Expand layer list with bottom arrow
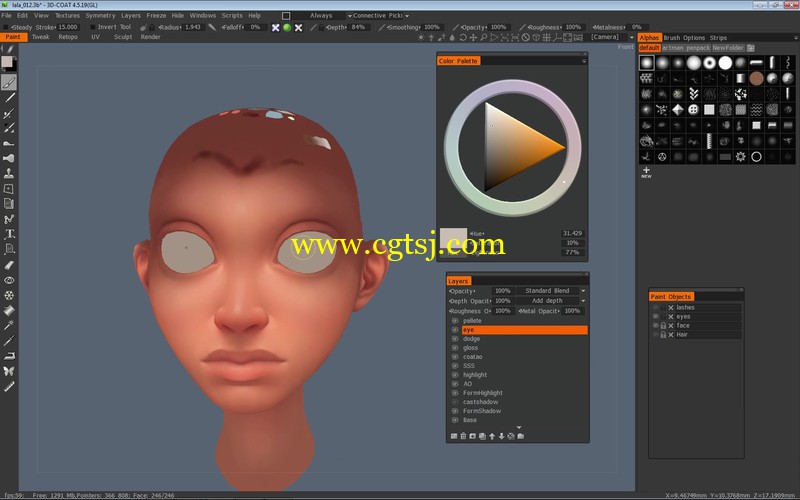The image size is (800, 500). click(519, 428)
